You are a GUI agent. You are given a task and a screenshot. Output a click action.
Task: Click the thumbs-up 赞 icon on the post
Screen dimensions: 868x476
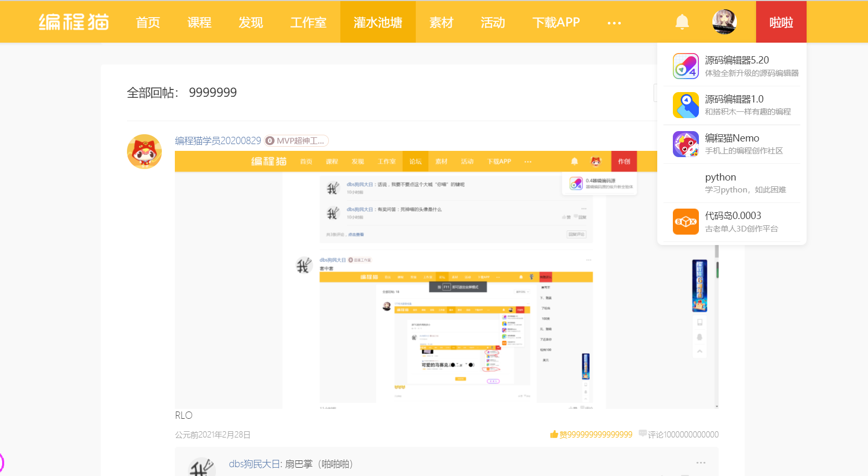(554, 434)
